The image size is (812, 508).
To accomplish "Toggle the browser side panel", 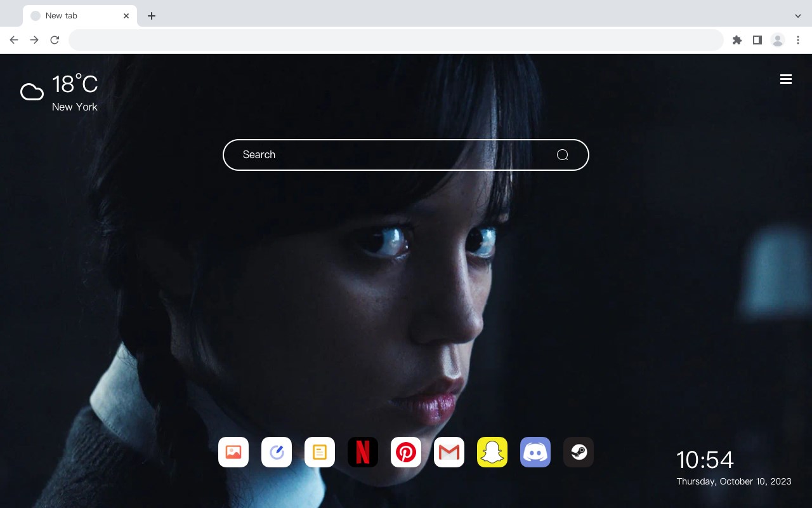I will click(757, 40).
